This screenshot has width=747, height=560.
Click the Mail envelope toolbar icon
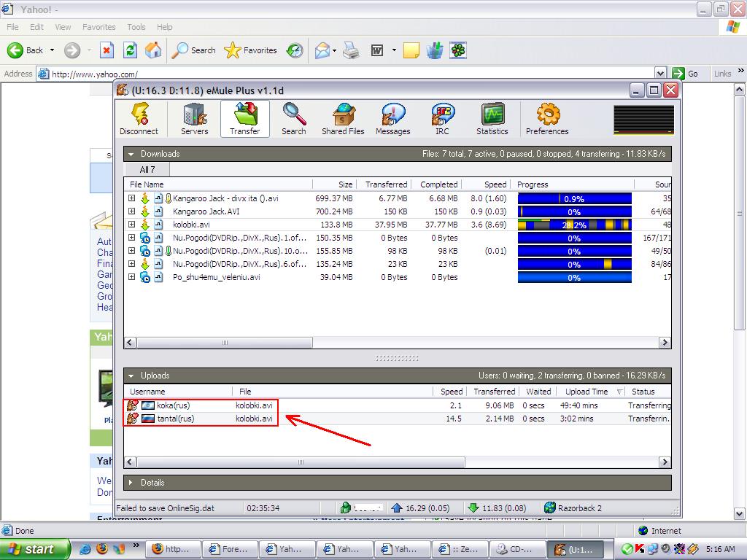pyautogui.click(x=322, y=50)
